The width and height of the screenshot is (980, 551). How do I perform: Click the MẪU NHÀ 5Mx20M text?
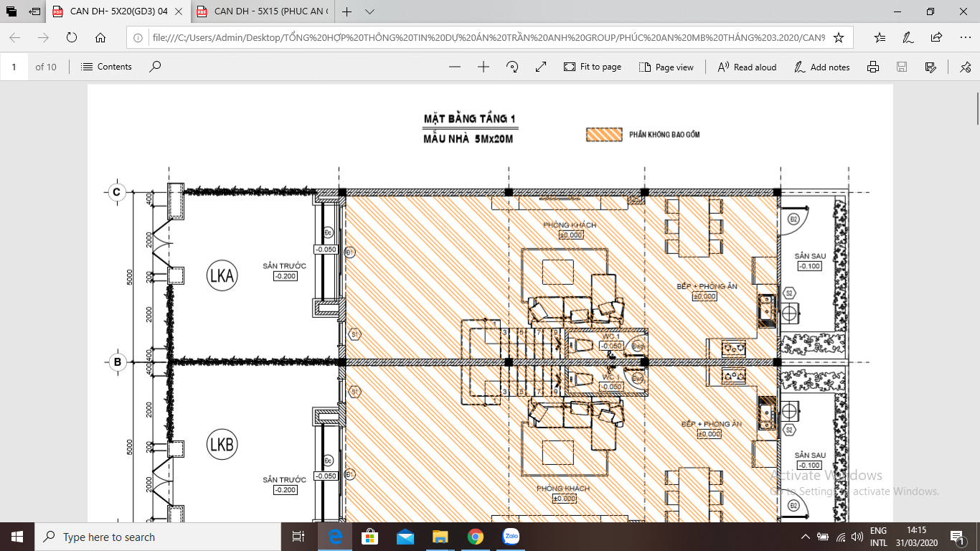coord(468,138)
